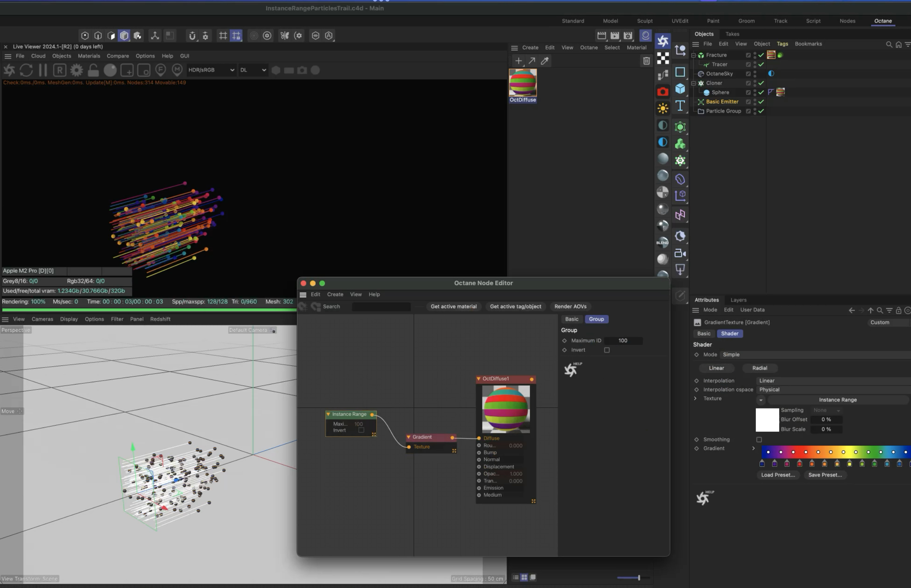
Task: Expand the Gradient property disclosure arrow
Action: [x=754, y=448]
